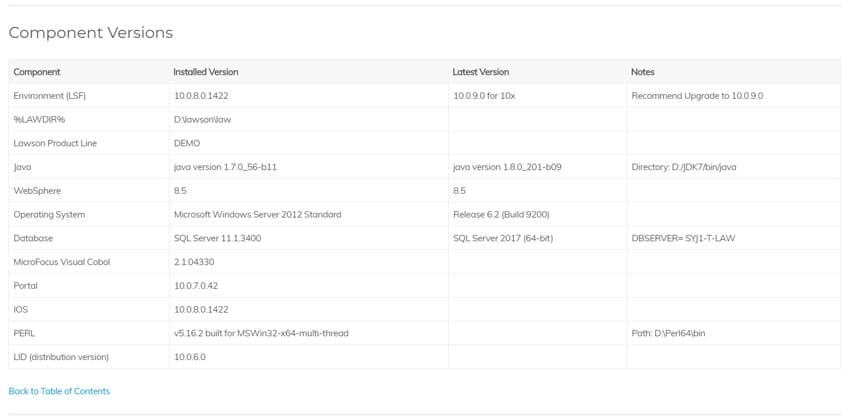Click the Notes column header
This screenshot has height=420, width=850.
point(643,72)
